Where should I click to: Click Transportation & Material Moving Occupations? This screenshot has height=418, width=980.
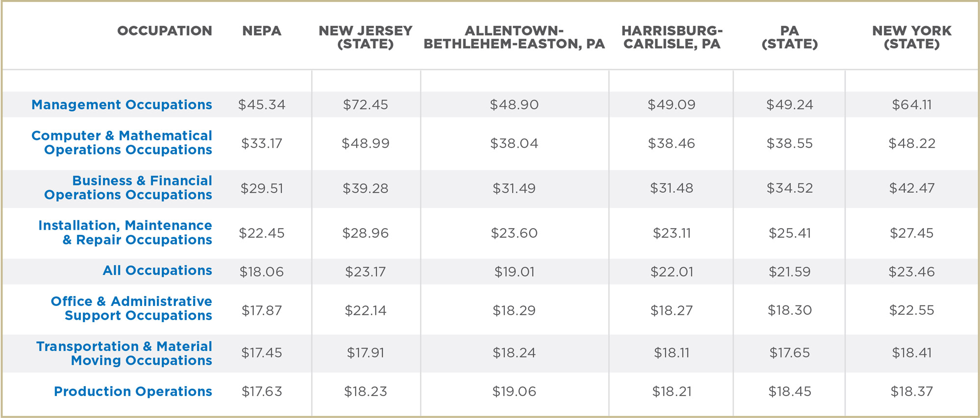124,353
